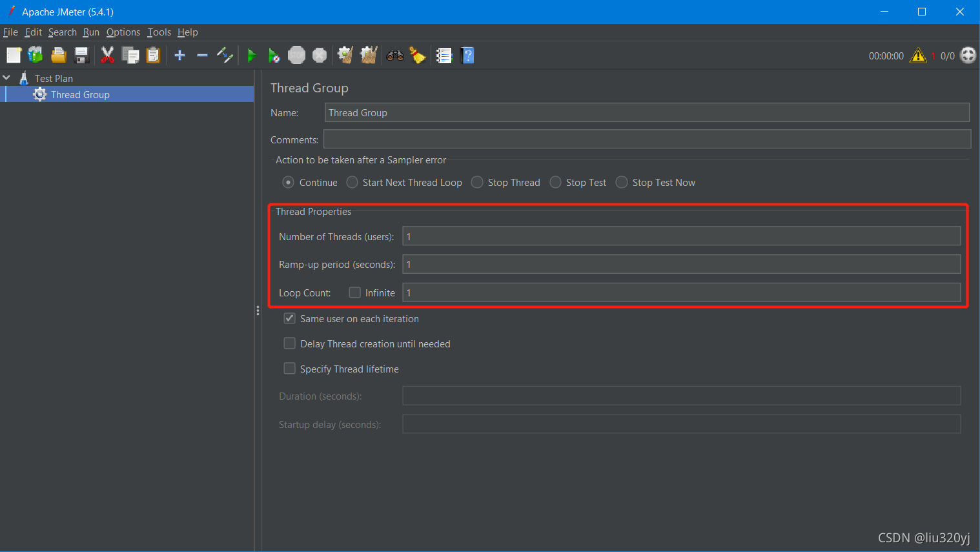Open the Help menu
The height and width of the screenshot is (552, 980).
pos(188,32)
